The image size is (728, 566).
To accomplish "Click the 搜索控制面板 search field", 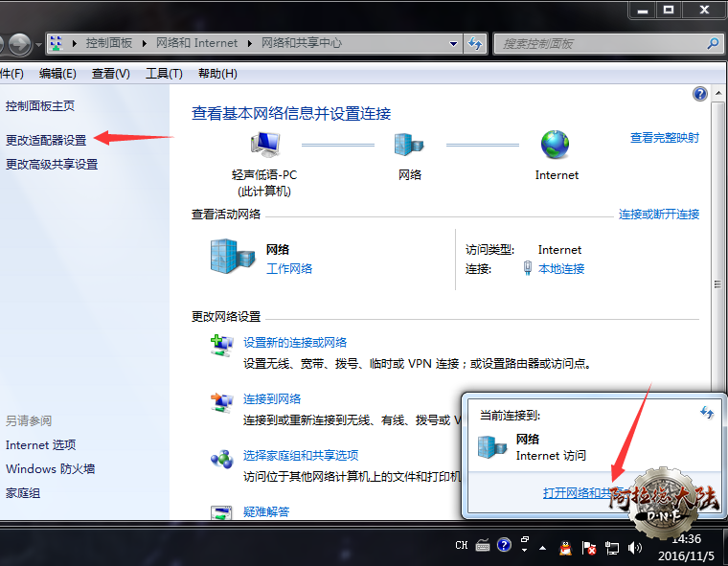I will click(x=601, y=43).
